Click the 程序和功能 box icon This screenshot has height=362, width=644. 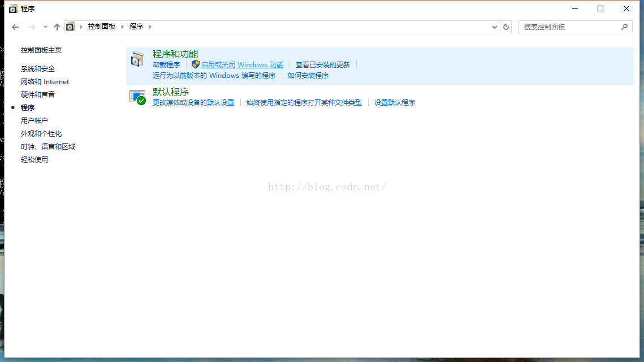[137, 59]
